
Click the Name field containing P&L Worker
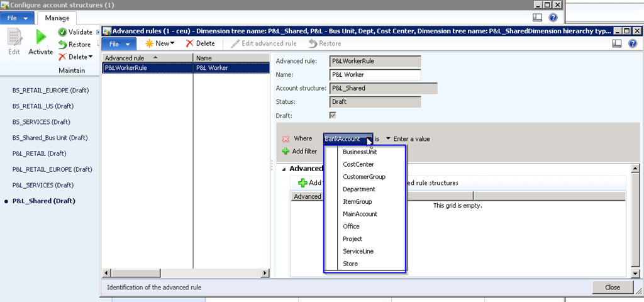pyautogui.click(x=375, y=75)
